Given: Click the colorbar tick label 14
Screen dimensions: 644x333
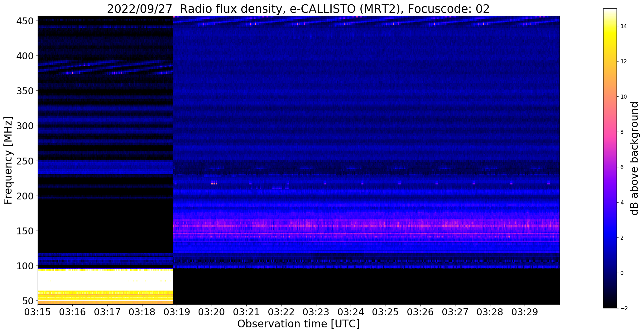Looking at the screenshot, I should click(624, 26).
